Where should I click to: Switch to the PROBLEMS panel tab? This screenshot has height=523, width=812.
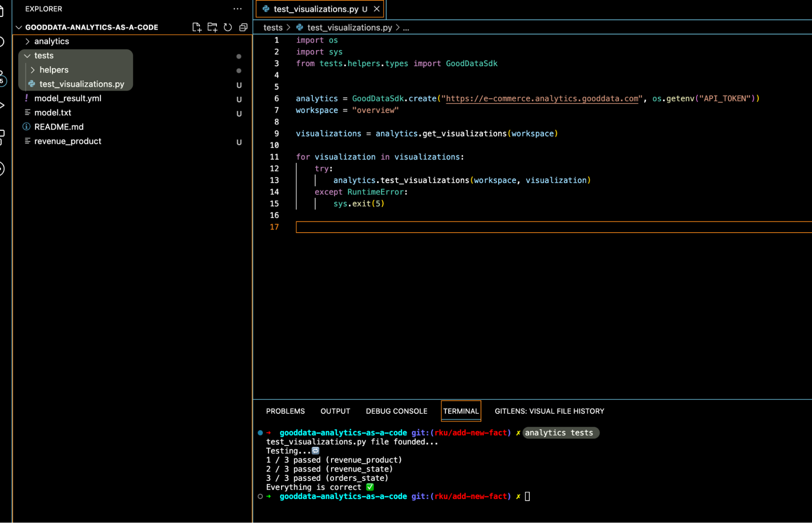(x=285, y=411)
